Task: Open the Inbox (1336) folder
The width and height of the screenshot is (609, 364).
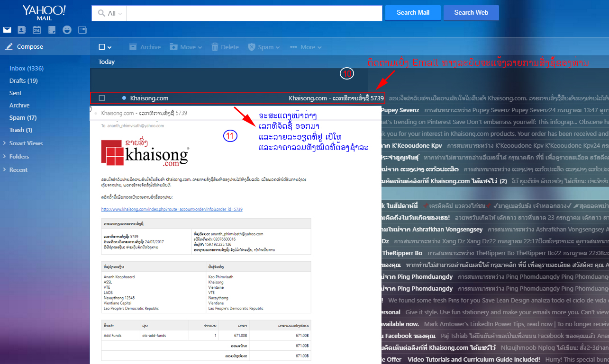Action: pos(27,68)
